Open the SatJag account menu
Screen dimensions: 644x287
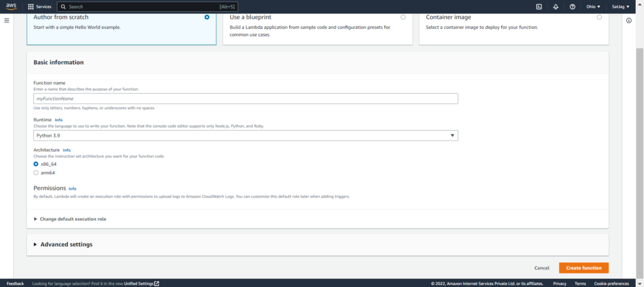620,6
